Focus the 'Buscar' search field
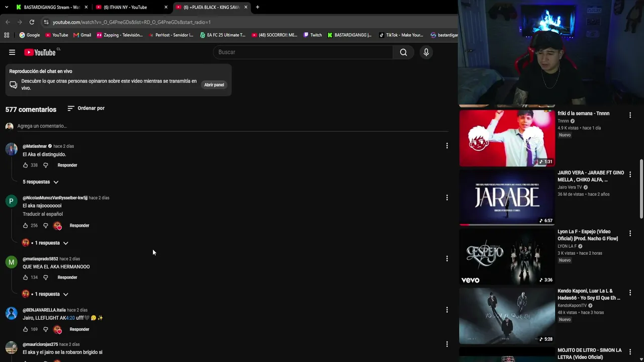 pyautogui.click(x=303, y=52)
